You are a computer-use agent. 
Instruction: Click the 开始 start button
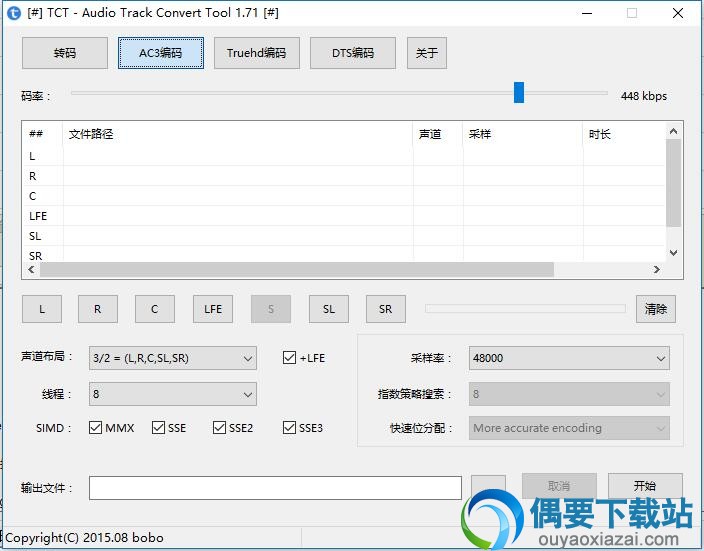pyautogui.click(x=645, y=486)
